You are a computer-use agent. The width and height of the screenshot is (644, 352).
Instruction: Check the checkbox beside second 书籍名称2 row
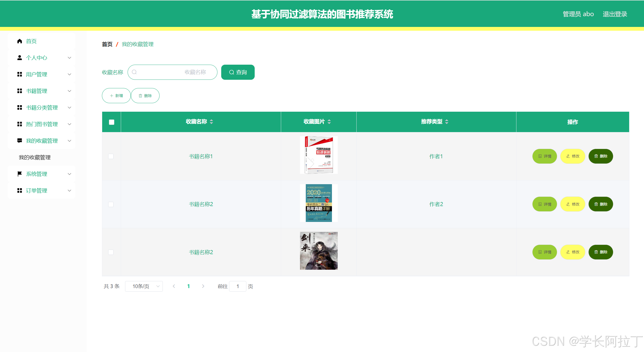(x=111, y=252)
